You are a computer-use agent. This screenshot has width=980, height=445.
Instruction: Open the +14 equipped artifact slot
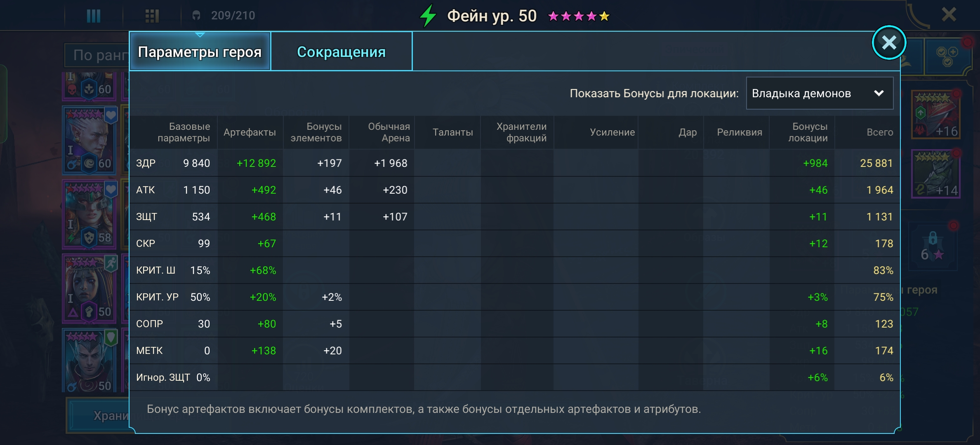(x=935, y=174)
